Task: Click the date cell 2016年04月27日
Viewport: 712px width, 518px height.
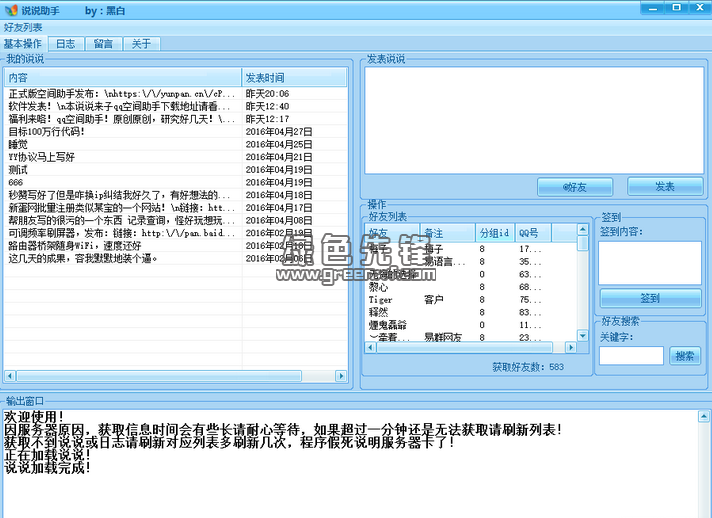Action: click(279, 132)
